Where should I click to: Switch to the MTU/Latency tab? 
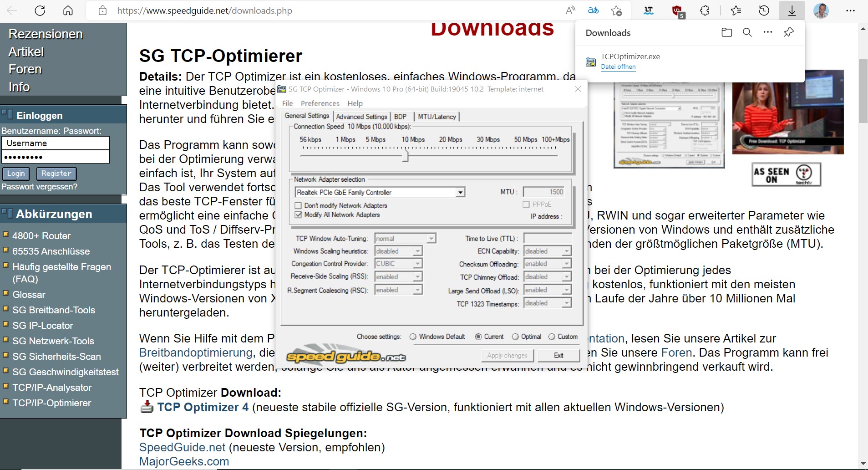437,117
